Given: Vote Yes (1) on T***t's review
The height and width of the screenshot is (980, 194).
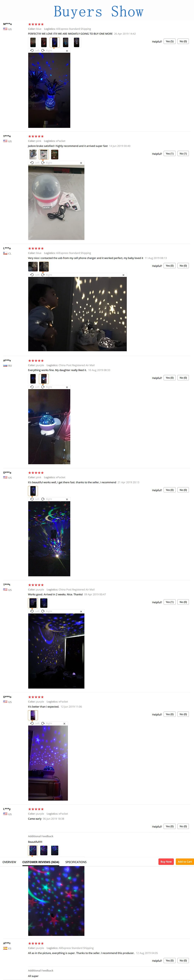Looking at the screenshot, I should point(170,602).
